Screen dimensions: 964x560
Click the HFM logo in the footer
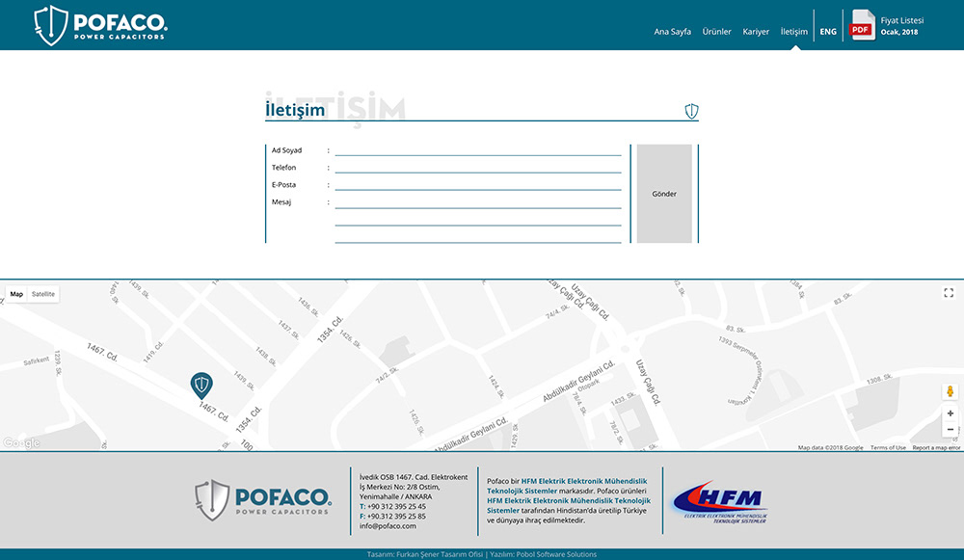click(x=720, y=502)
